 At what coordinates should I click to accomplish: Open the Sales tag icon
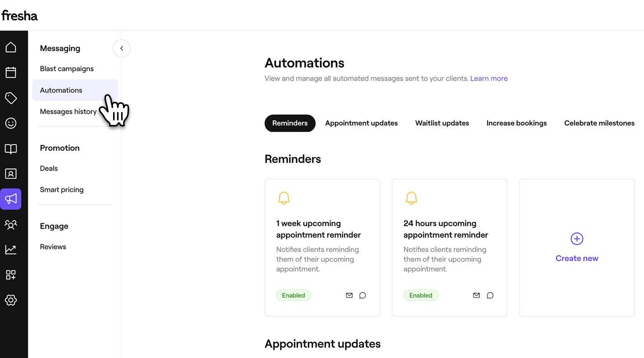11,98
